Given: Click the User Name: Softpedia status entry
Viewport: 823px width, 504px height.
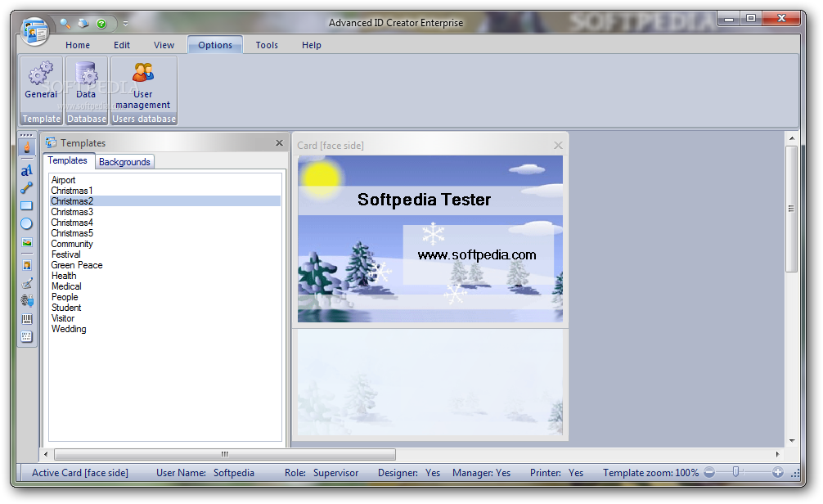Looking at the screenshot, I should pyautogui.click(x=205, y=473).
